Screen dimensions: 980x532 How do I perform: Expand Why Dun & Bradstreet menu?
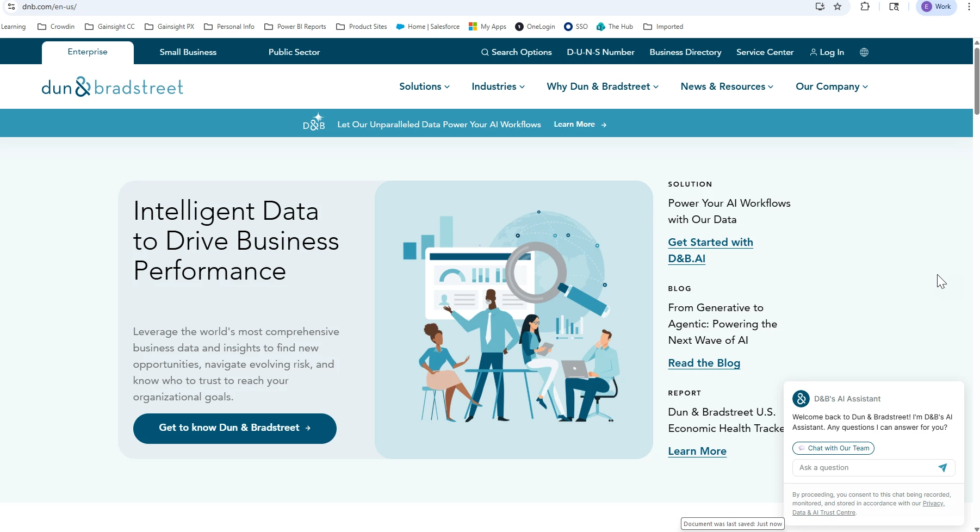[x=603, y=86]
